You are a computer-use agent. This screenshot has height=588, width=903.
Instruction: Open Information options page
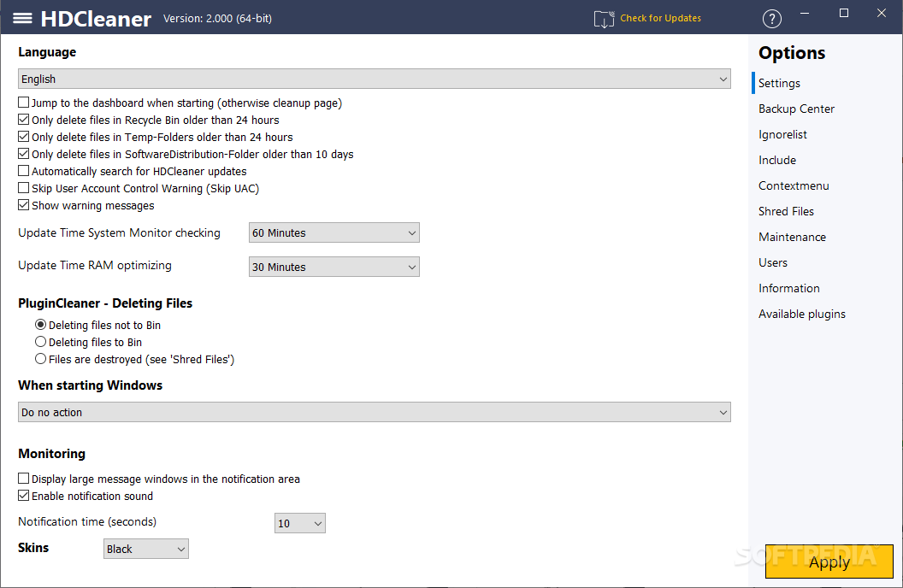tap(788, 288)
